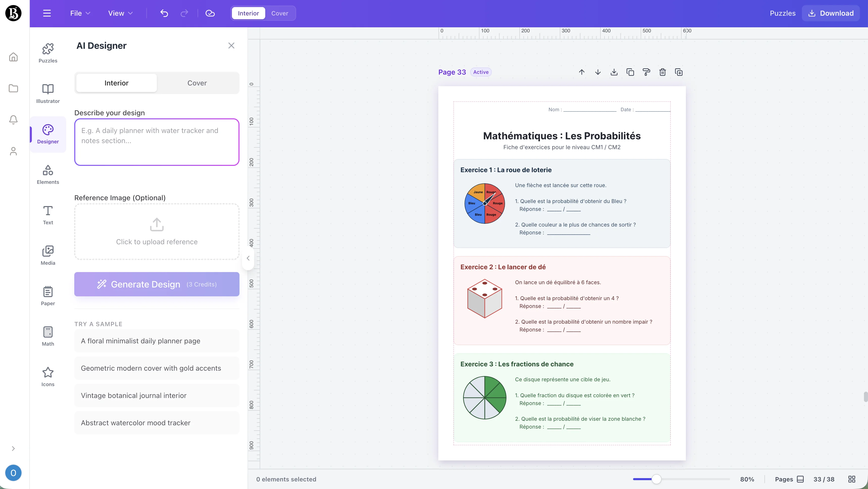Click the 80% zoom value
The width and height of the screenshot is (868, 489).
click(x=747, y=479)
